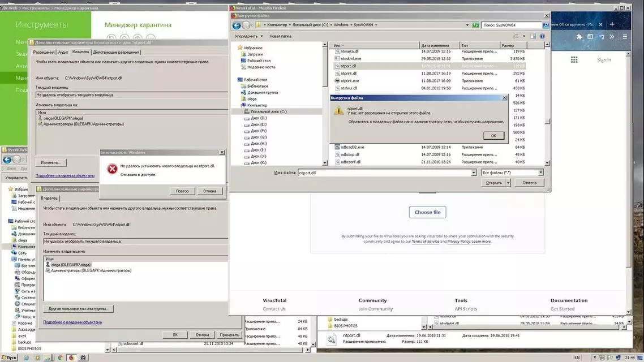Open Firefox extensions puzzle icon
Viewport: 644px width, 362px height.
(x=579, y=37)
